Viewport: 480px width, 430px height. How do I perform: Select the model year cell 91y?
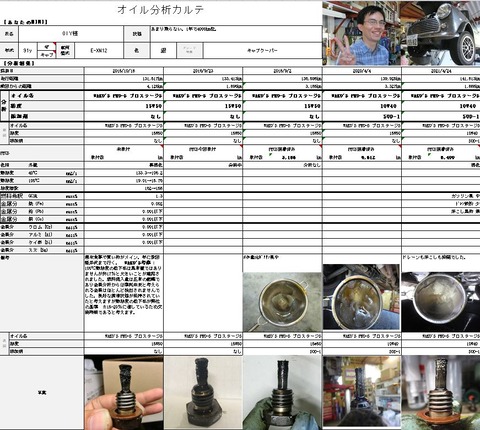pos(28,51)
